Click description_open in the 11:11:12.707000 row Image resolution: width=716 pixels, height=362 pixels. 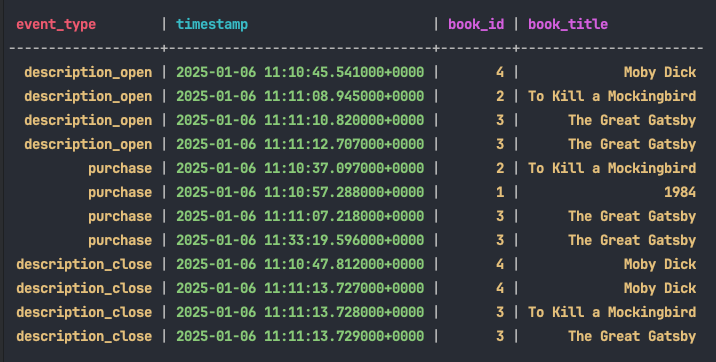88,144
